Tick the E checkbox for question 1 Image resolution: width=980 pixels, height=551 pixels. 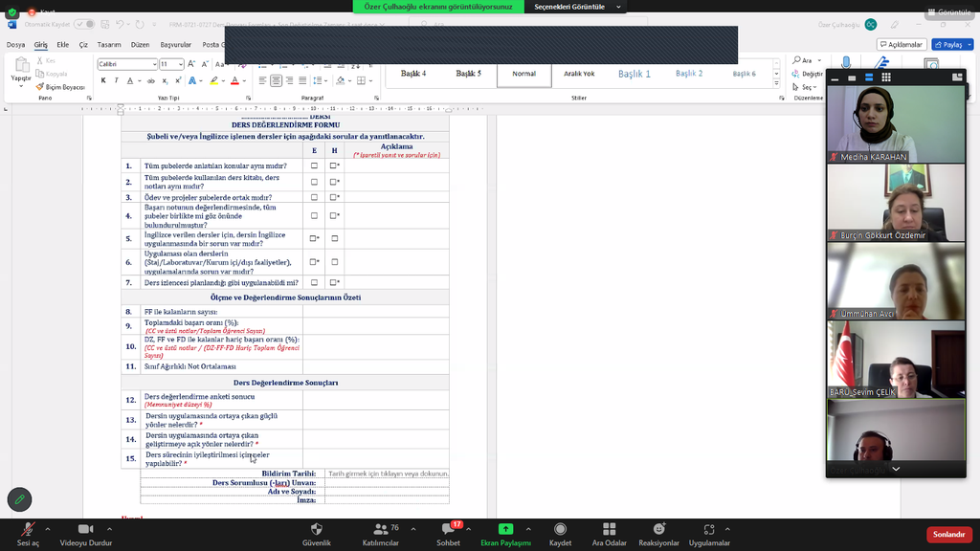tap(314, 165)
